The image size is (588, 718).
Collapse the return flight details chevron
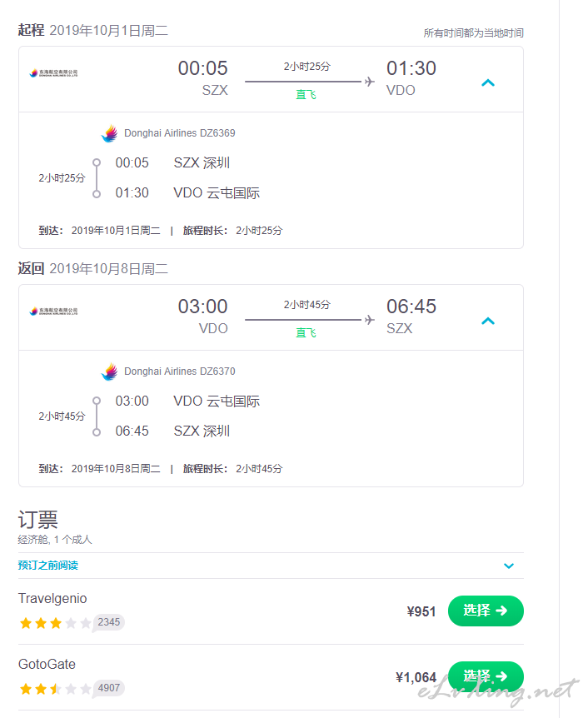pyautogui.click(x=488, y=321)
